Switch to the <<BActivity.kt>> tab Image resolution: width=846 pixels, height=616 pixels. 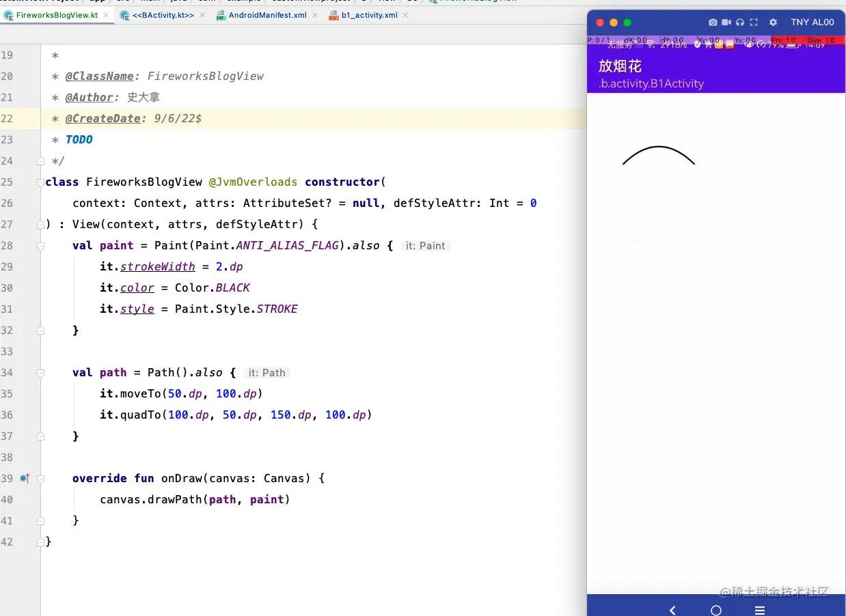163,15
